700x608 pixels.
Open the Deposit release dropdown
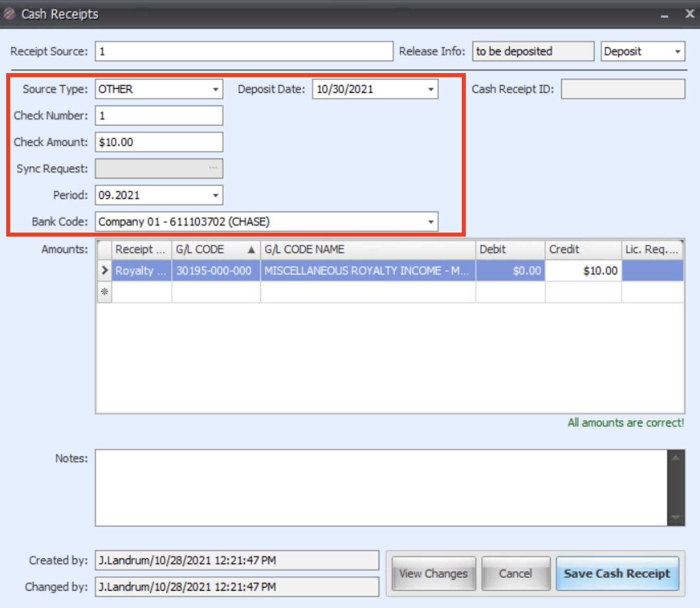(x=678, y=51)
